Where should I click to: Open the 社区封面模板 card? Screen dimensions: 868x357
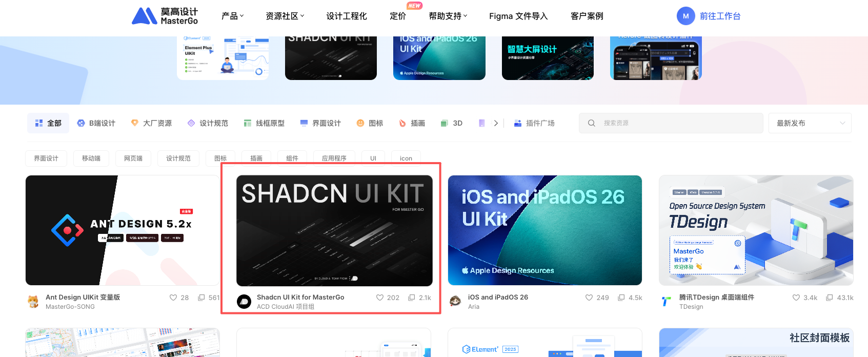pos(756,343)
